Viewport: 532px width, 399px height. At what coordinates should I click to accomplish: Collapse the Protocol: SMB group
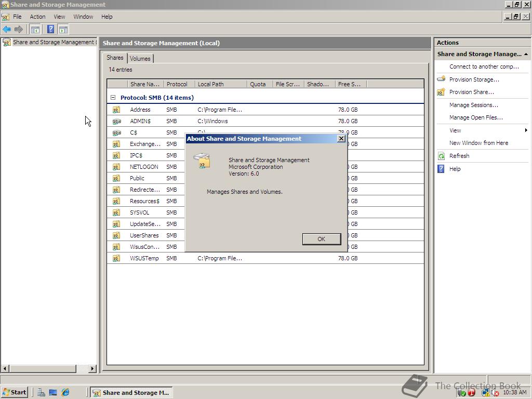coord(113,98)
